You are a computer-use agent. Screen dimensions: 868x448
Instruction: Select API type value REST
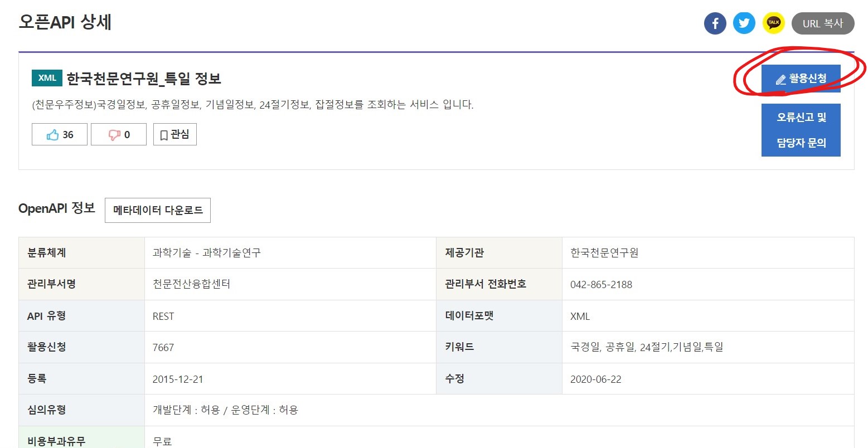(163, 316)
